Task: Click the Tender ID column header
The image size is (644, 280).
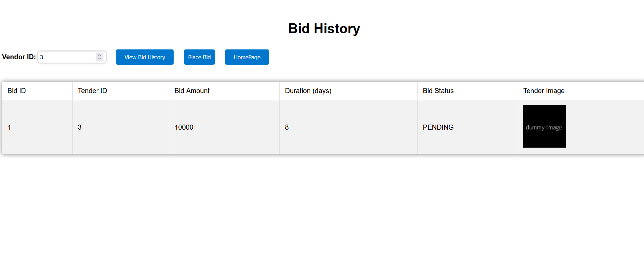Action: (x=92, y=90)
